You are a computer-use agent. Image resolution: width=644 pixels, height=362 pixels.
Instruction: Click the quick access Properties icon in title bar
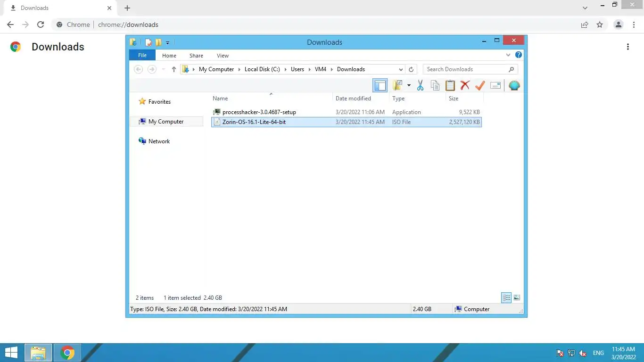(149, 42)
